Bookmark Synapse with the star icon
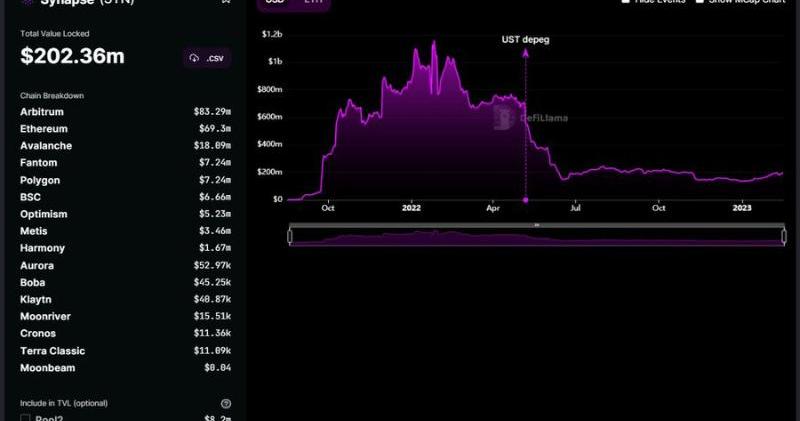The height and width of the screenshot is (421, 800). (x=227, y=2)
